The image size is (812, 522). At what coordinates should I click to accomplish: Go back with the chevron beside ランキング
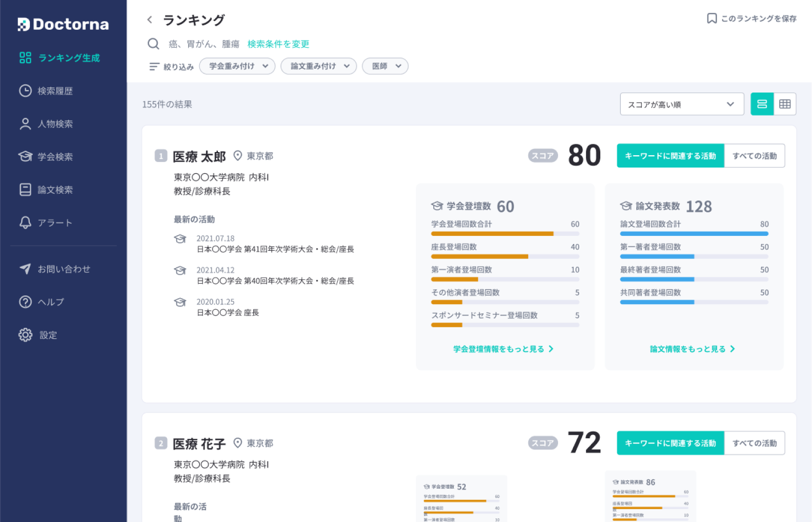(x=150, y=20)
